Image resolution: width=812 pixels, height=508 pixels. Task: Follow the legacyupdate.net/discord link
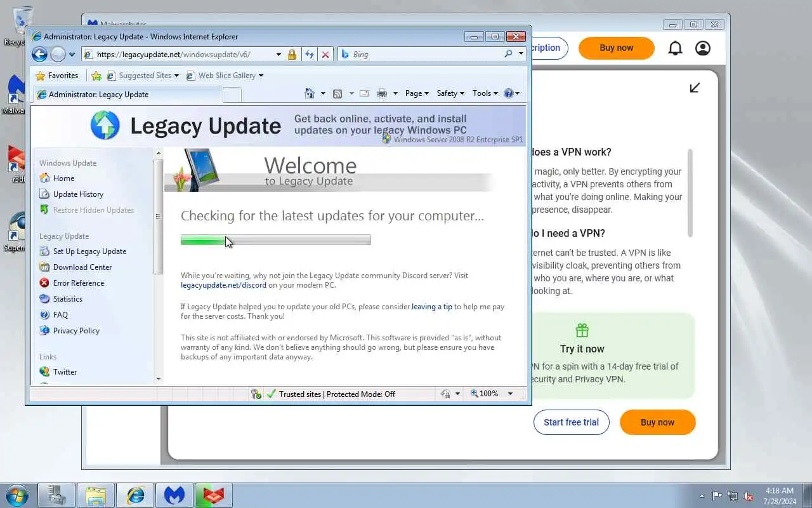pyautogui.click(x=223, y=285)
